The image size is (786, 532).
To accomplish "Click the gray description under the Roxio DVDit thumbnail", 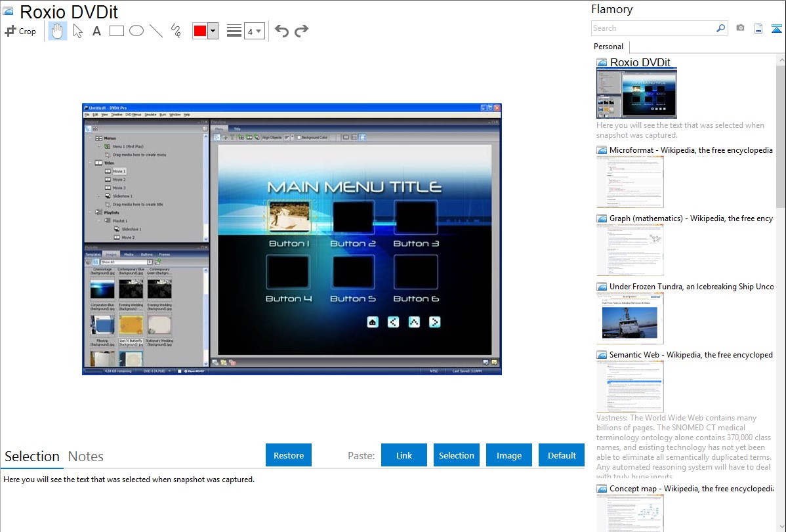I will (x=680, y=130).
